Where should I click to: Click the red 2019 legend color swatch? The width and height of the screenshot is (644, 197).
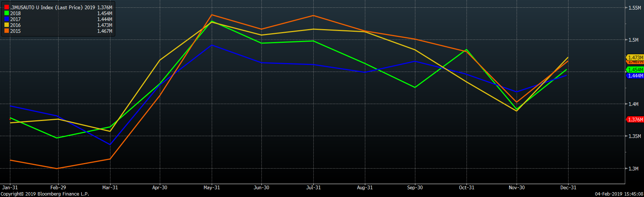7,7
